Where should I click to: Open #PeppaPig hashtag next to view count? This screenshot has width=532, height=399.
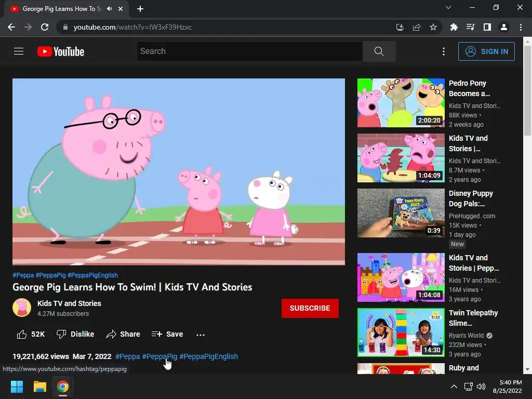click(159, 356)
